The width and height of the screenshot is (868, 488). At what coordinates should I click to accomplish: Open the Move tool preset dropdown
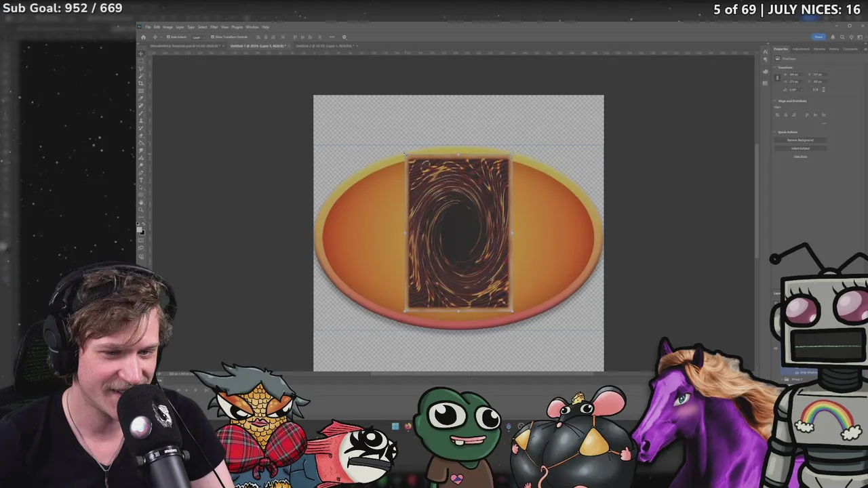[x=161, y=37]
